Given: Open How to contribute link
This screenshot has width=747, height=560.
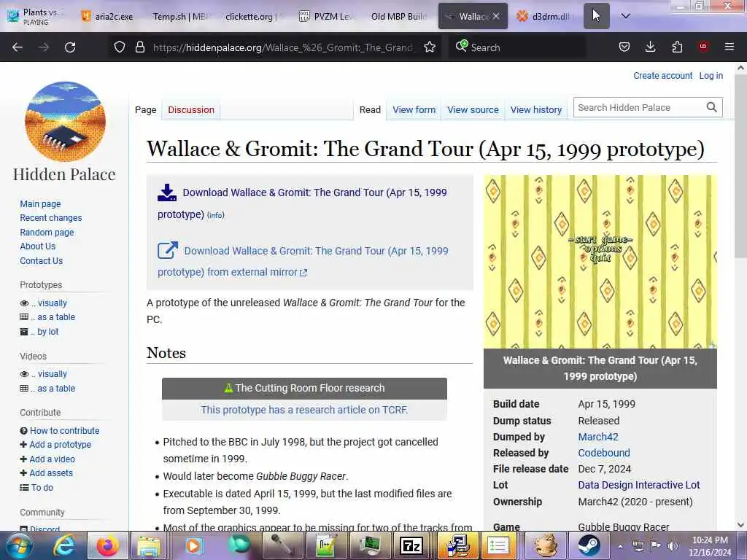Looking at the screenshot, I should [64, 430].
